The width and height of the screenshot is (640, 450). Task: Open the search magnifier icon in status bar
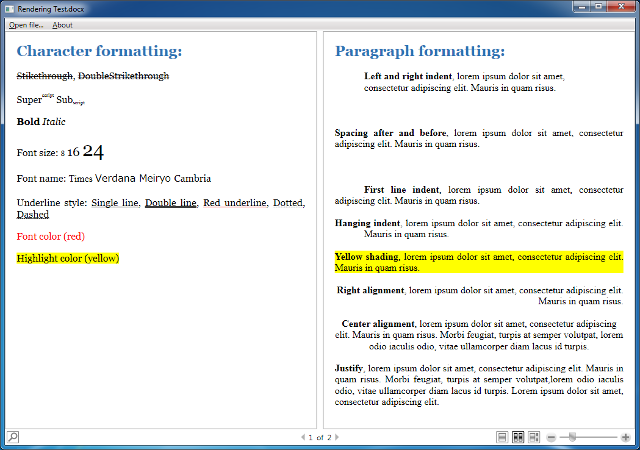tap(13, 437)
